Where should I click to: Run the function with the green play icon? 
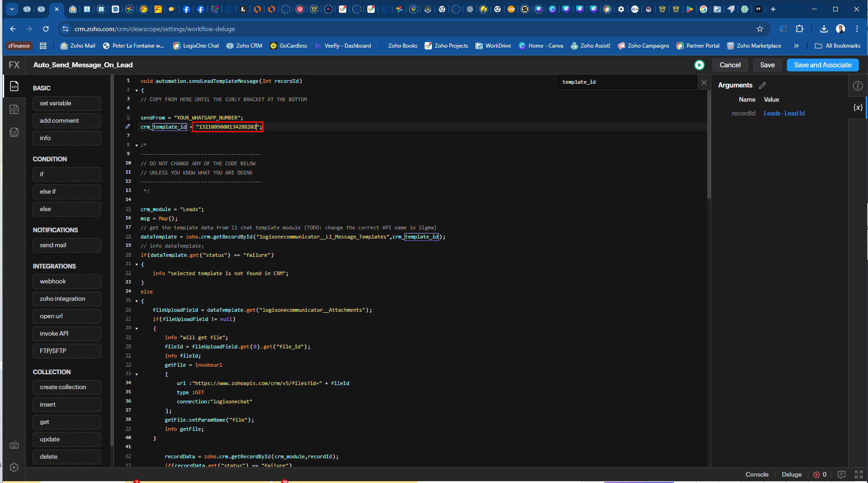tap(699, 65)
